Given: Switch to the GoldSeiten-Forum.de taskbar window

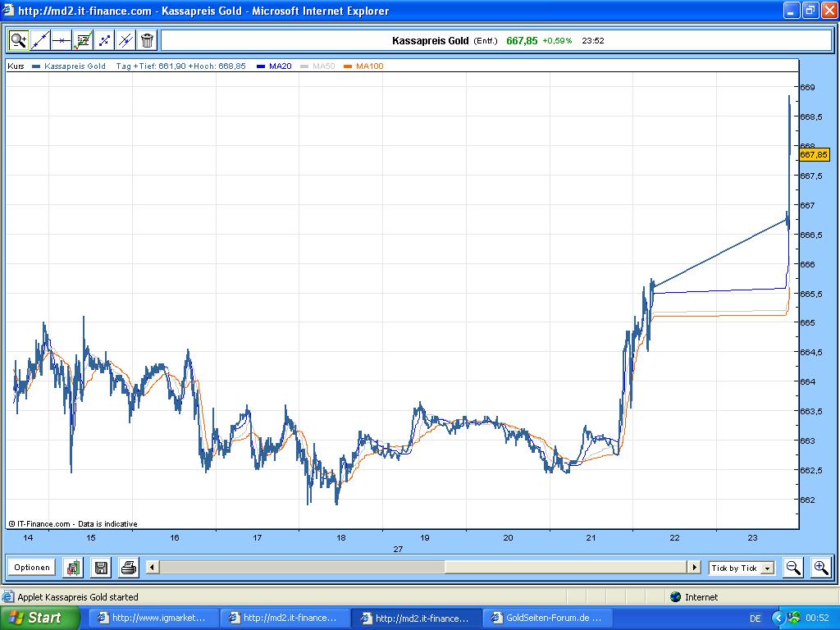Looking at the screenshot, I should click(547, 619).
